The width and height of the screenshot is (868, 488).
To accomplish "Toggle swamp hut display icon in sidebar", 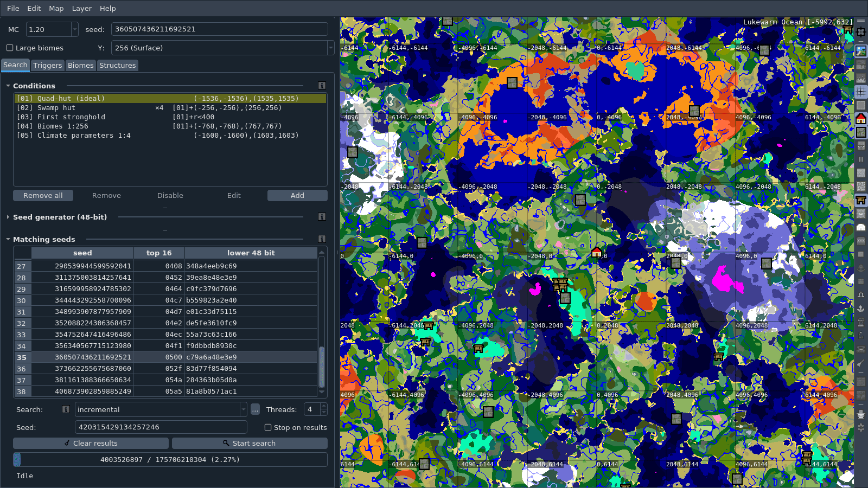I will coord(861,200).
